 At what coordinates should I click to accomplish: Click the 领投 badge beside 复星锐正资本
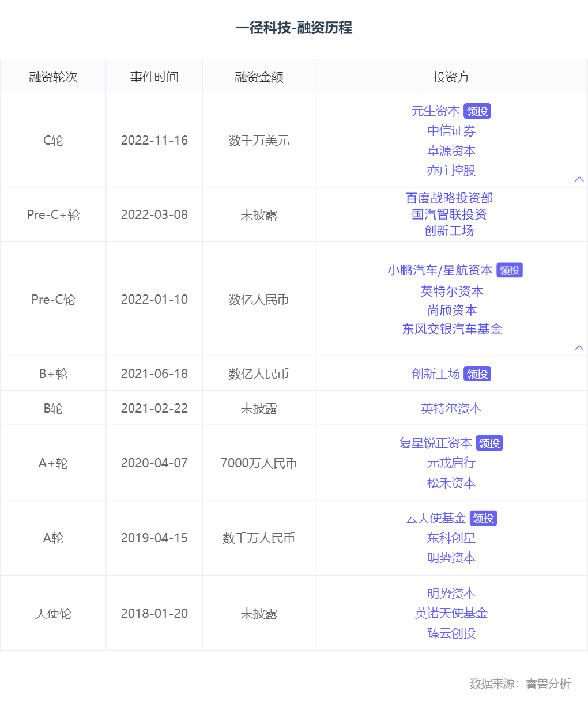(489, 443)
